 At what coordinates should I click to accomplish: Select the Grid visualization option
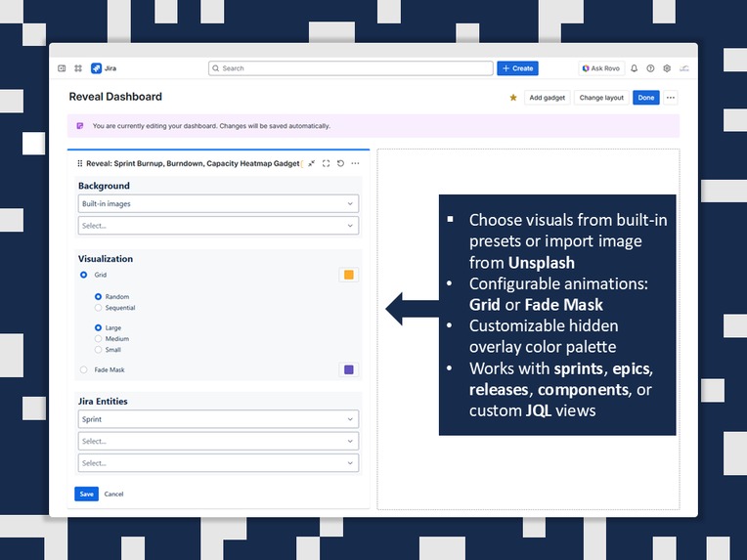point(83,275)
